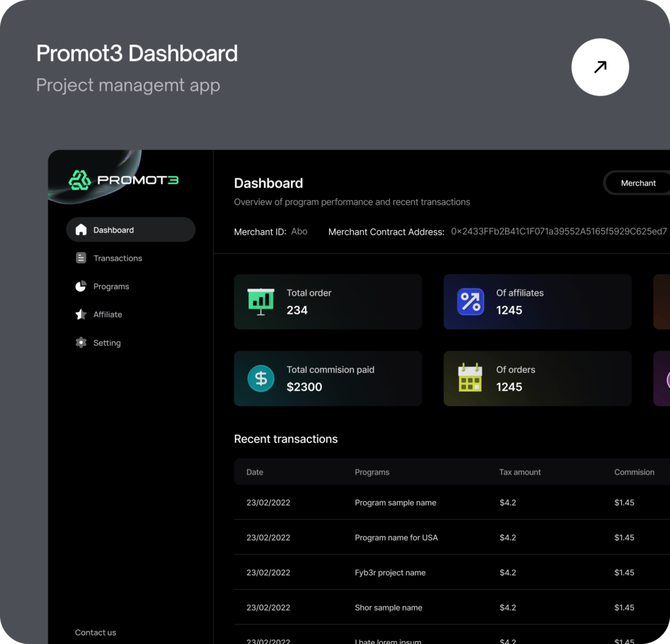
Task: Open the Transactions menu item
Action: click(118, 258)
